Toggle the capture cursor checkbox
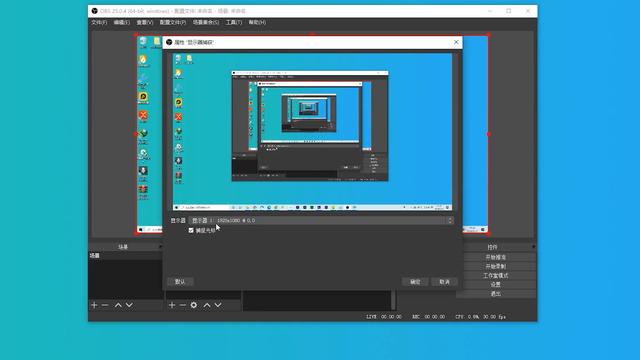 click(191, 231)
